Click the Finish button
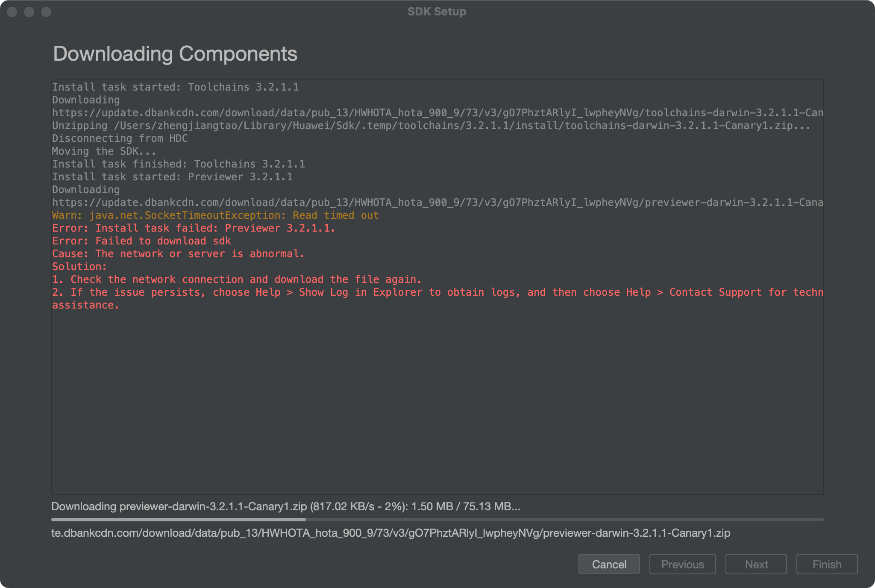 (x=827, y=564)
